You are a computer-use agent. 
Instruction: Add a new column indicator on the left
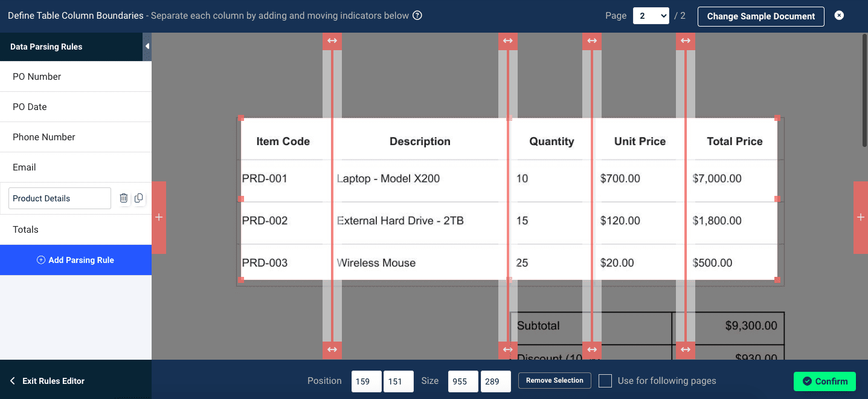(159, 218)
